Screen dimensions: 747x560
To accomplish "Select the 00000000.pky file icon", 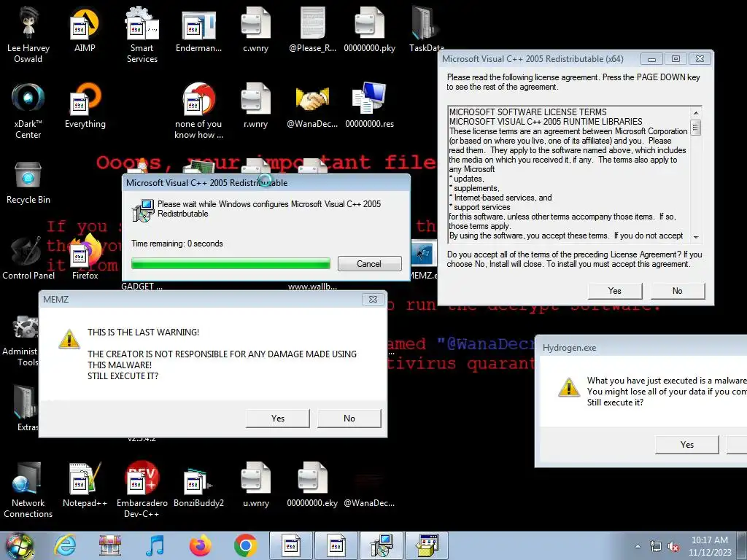I will (x=370, y=29).
